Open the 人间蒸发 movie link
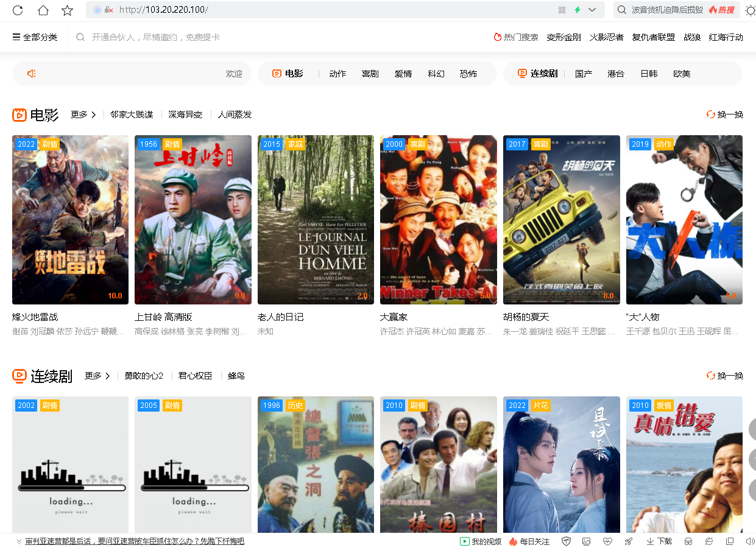Image resolution: width=756 pixels, height=548 pixels. (x=235, y=114)
